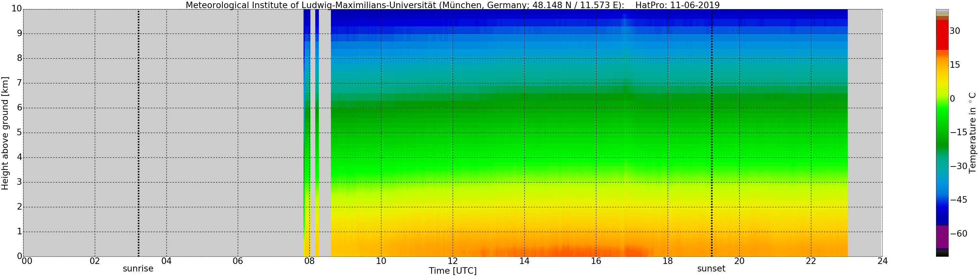
Task: Click the 30 tick label on colorbar
Action: pyautogui.click(x=955, y=31)
